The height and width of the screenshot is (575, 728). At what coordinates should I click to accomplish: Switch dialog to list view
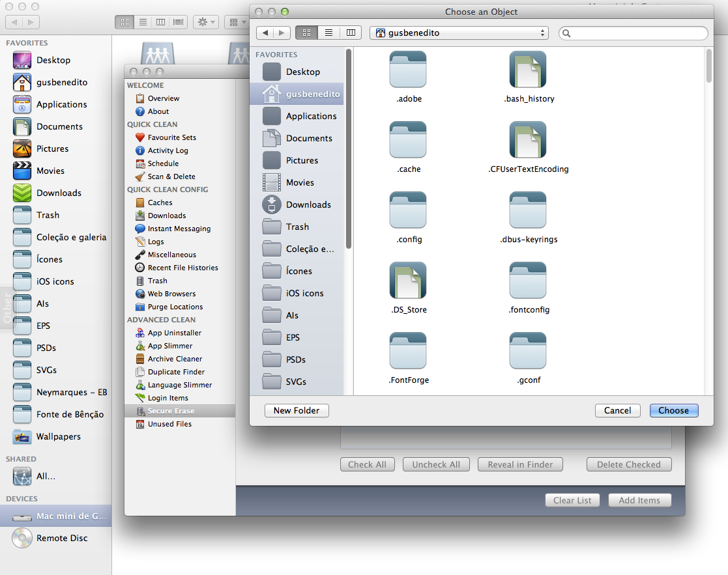[x=328, y=33]
